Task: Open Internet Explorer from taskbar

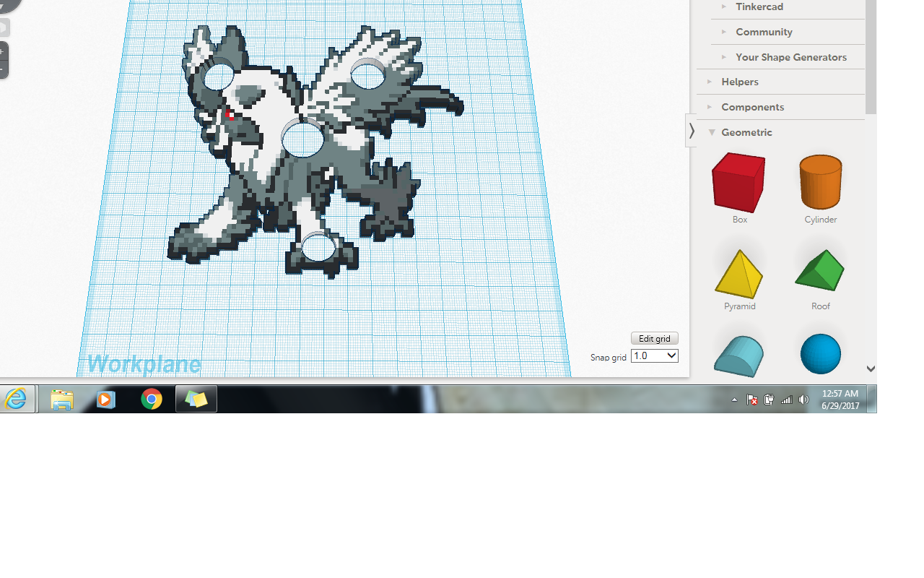Action: coord(16,399)
